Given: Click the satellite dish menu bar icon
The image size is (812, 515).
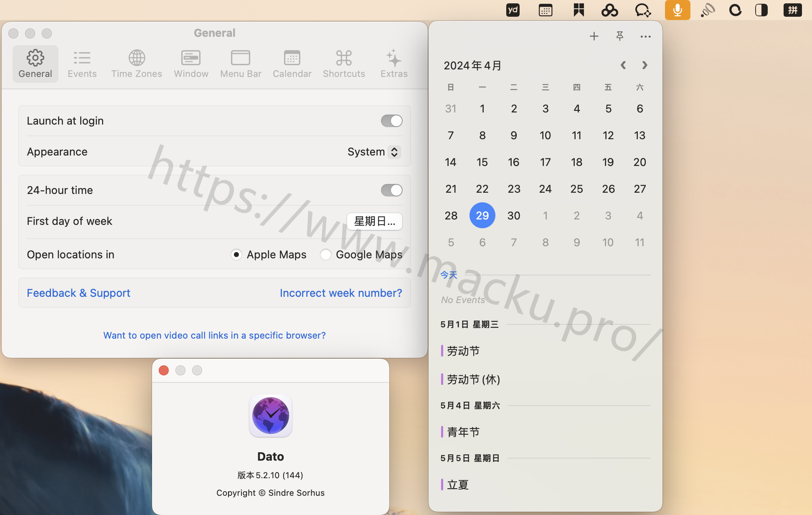Looking at the screenshot, I should tap(708, 10).
